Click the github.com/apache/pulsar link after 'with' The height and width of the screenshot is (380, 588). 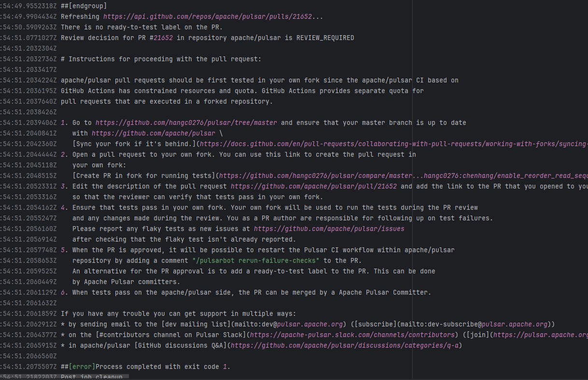153,133
